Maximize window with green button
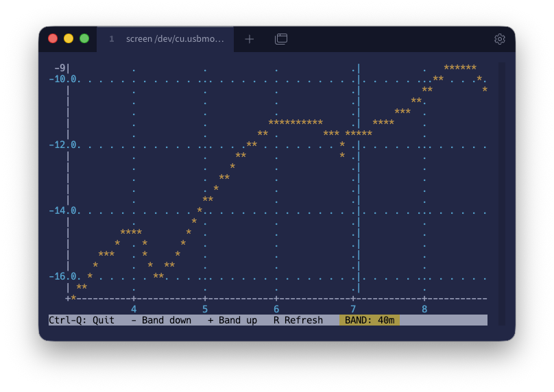Viewport: 554px width, 392px height. pyautogui.click(x=84, y=38)
